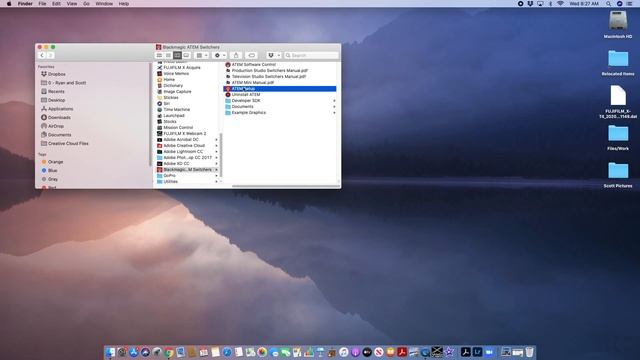Image resolution: width=640 pixels, height=360 pixels.
Task: Select the GoPro folder
Action: [167, 176]
